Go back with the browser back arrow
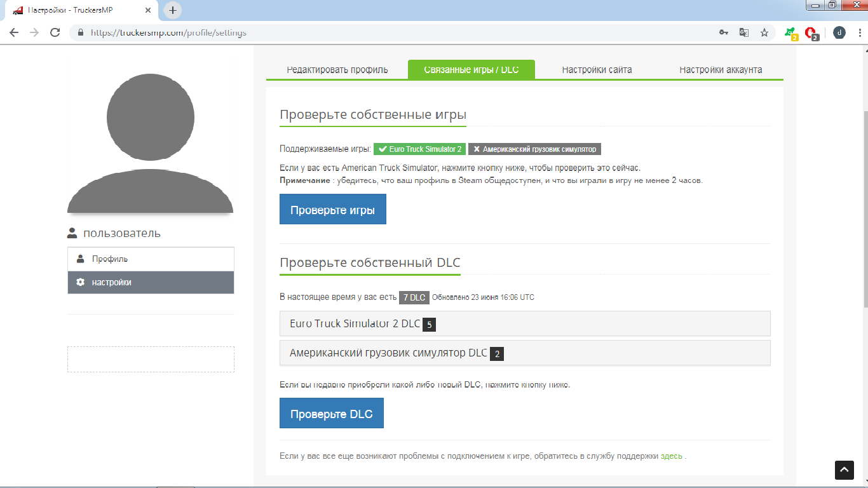The width and height of the screenshot is (868, 488). click(x=14, y=32)
